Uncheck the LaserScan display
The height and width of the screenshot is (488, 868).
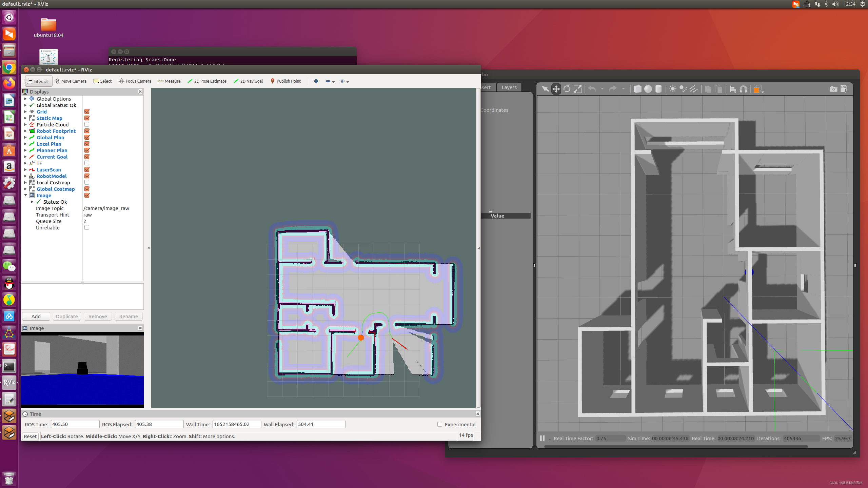(87, 169)
